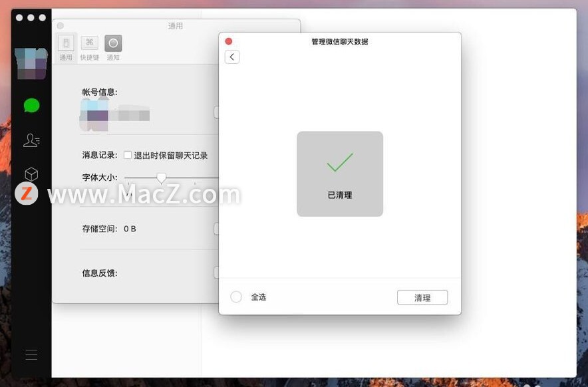Screen dimensions: 588x387
Task: Click the profile avatar in WeChat sidebar
Action: pyautogui.click(x=31, y=63)
